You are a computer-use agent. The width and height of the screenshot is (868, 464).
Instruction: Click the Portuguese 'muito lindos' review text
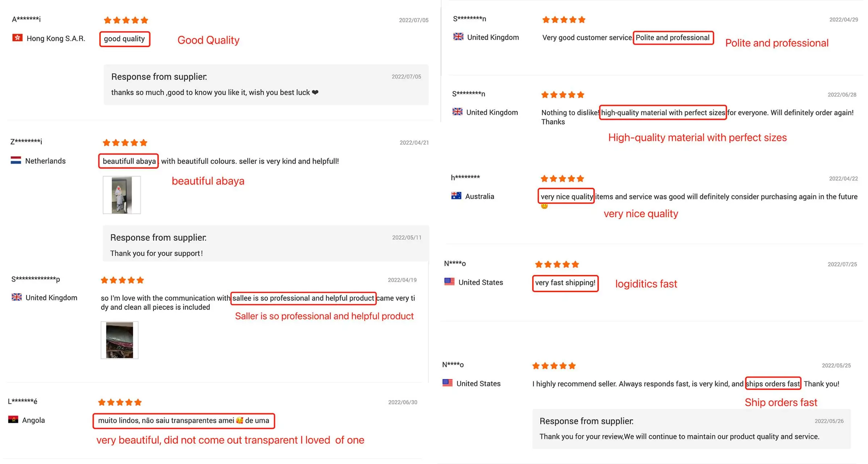click(184, 420)
